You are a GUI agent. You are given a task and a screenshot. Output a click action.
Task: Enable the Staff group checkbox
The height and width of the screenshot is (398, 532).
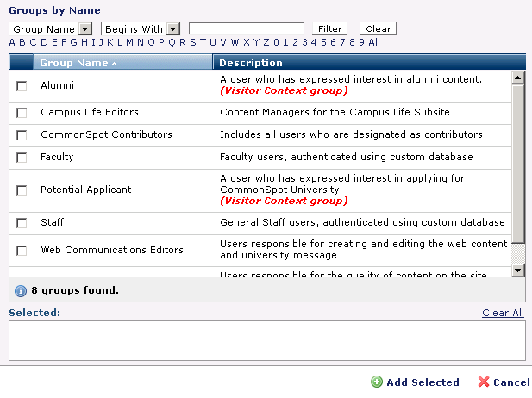coord(22,223)
